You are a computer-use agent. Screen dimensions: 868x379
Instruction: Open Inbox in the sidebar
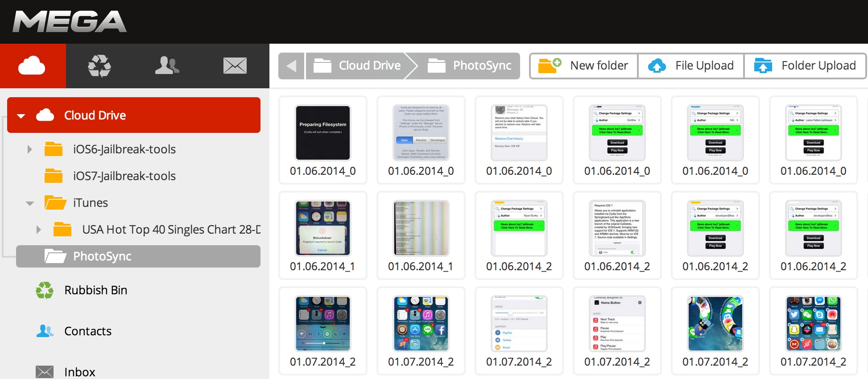[x=80, y=372]
